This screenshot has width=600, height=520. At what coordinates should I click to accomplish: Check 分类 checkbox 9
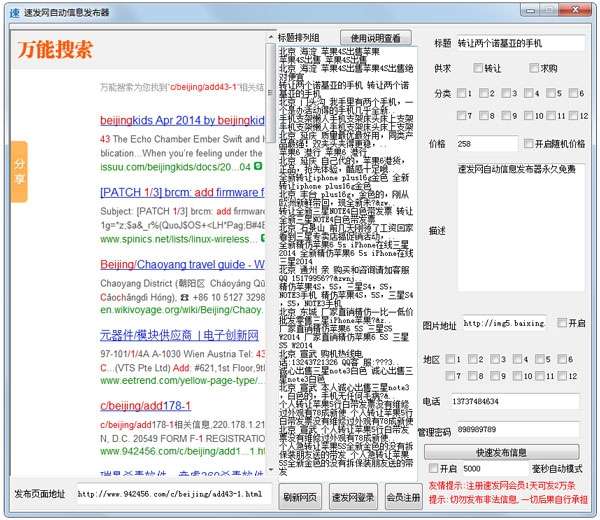click(506, 115)
